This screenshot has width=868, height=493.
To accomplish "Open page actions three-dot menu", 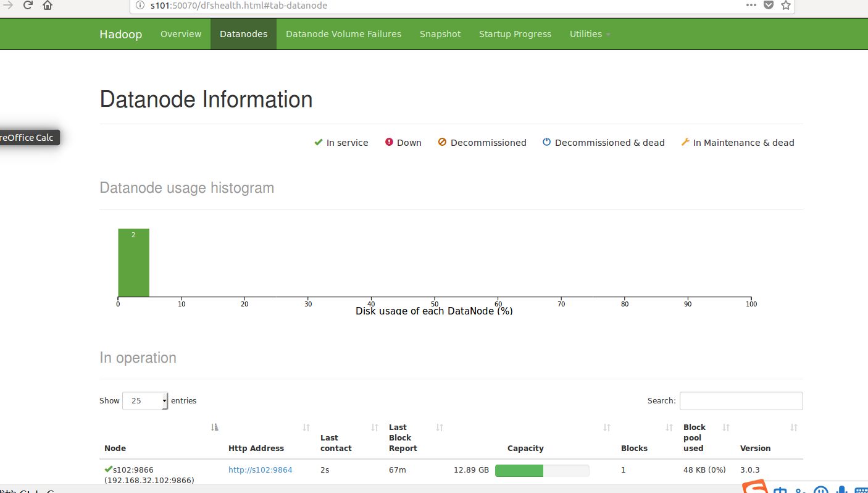I will 751,6.
